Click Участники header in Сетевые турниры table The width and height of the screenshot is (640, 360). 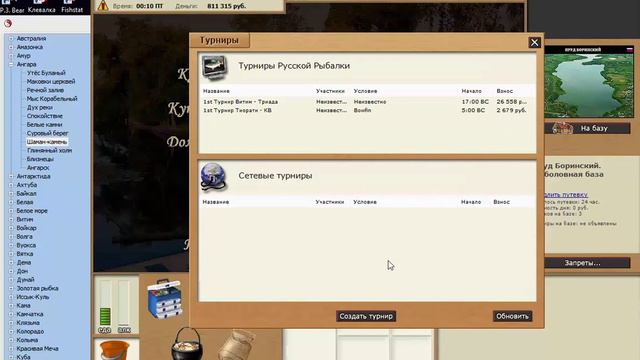[x=329, y=202]
